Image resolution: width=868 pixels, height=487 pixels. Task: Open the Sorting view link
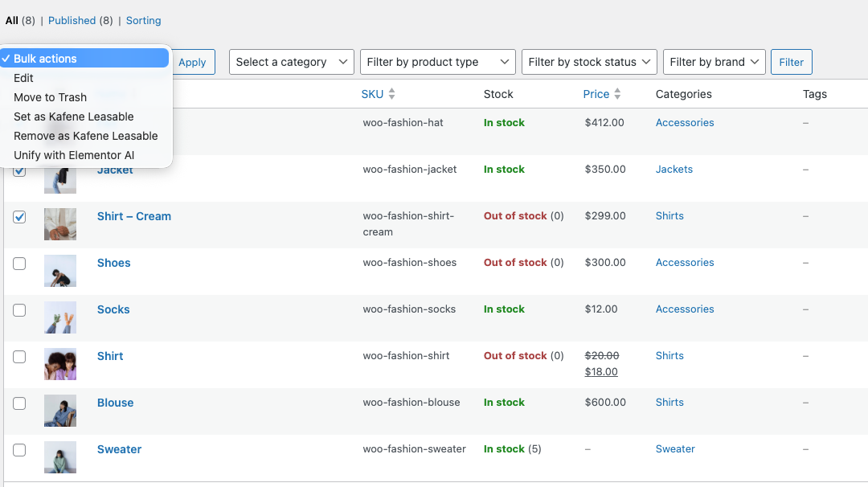point(143,20)
